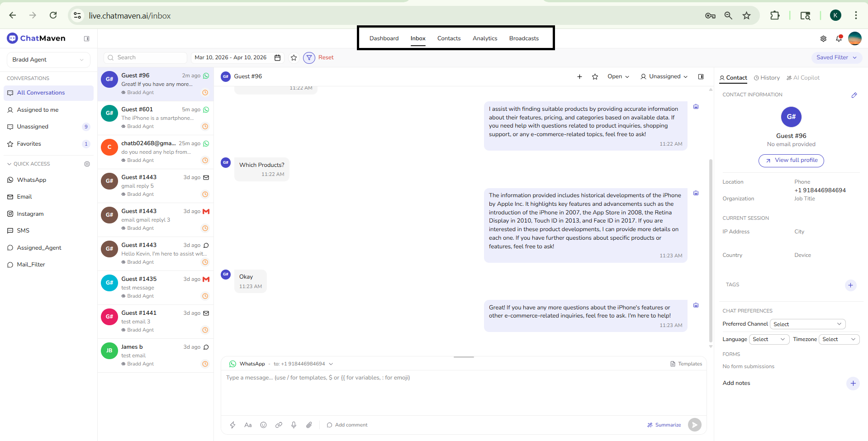868x441 pixels.
Task: Toggle the starred filter beside the date picker
Action: point(294,57)
